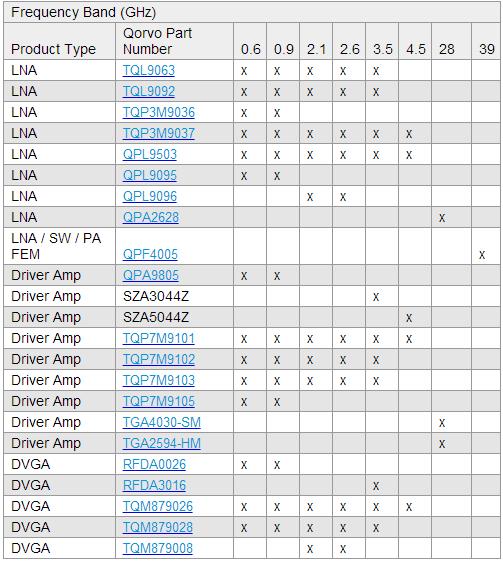Click the SZA3044Z part number cell
The image size is (503, 564).
click(x=174, y=296)
